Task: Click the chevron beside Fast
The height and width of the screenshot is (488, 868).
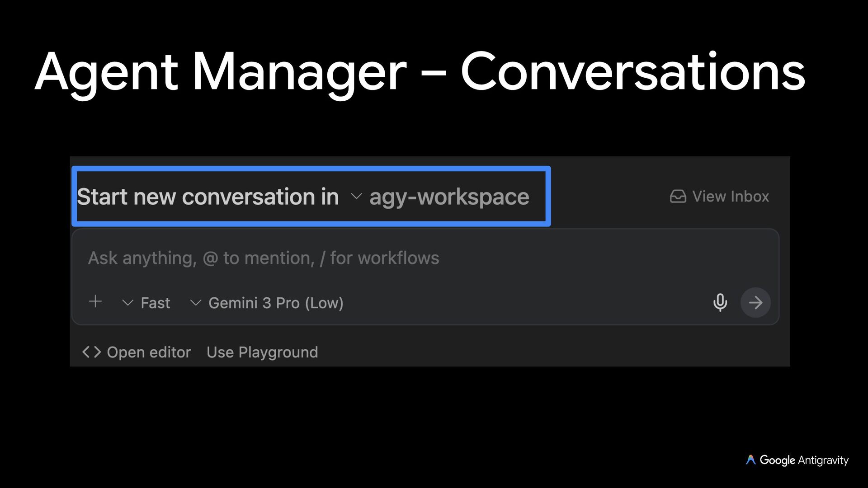Action: [127, 303]
